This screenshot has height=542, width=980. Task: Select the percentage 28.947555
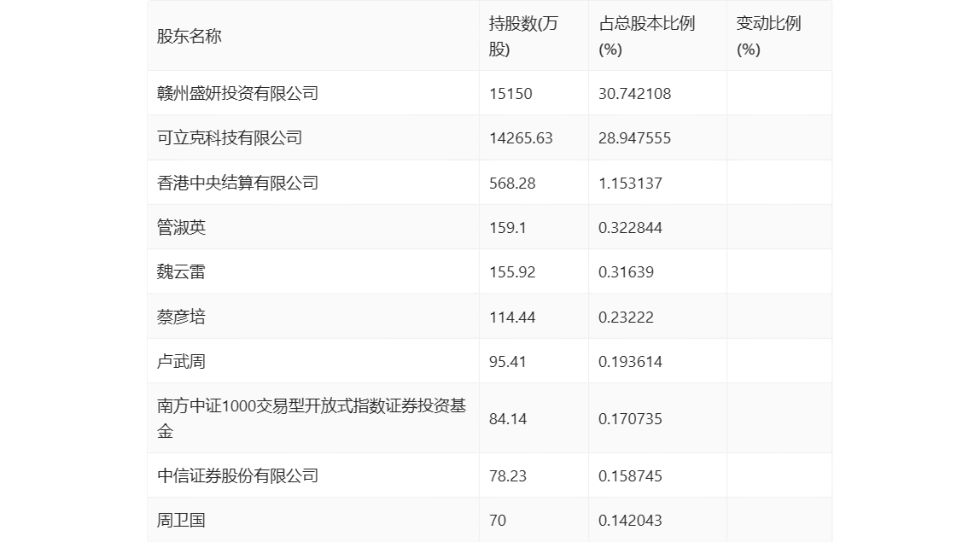point(634,138)
